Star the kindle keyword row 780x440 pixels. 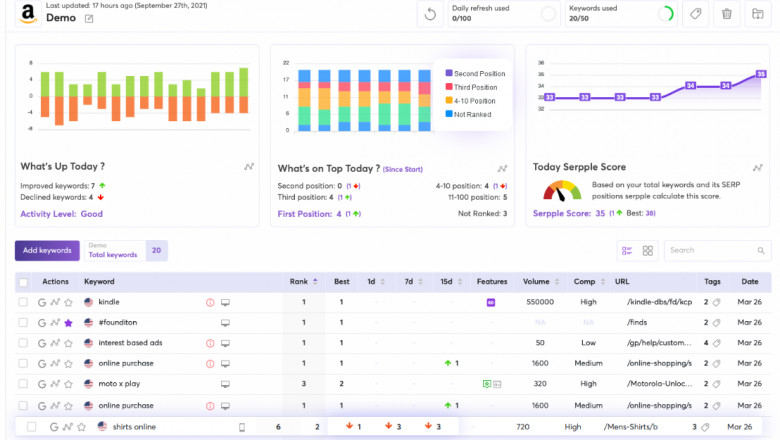click(69, 302)
